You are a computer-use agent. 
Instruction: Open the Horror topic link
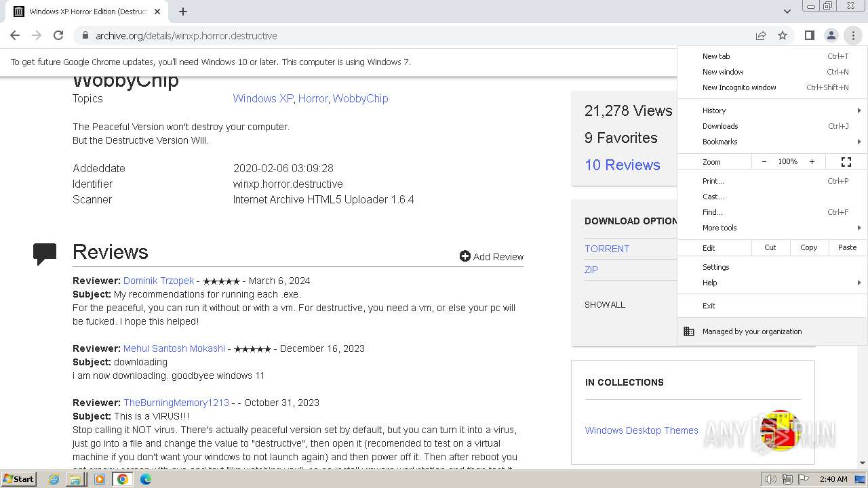click(313, 98)
